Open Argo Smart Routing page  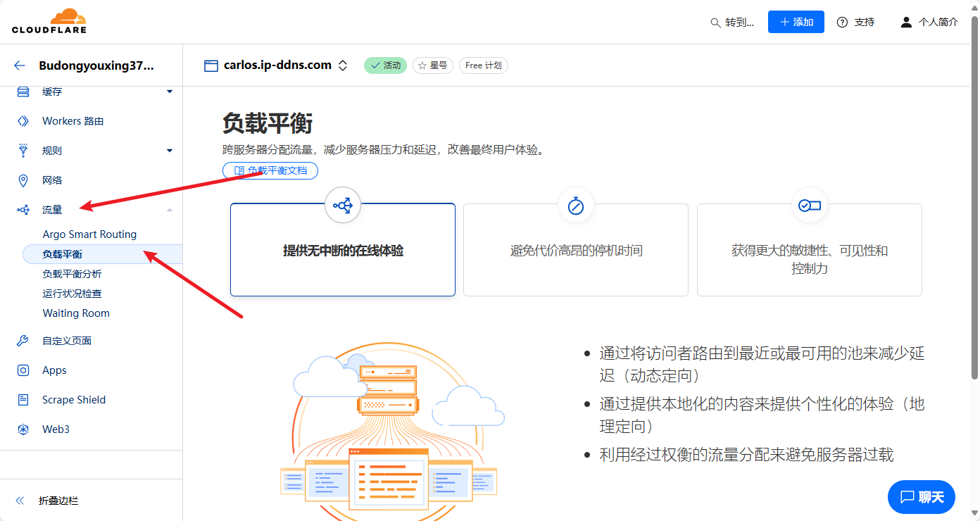point(89,234)
